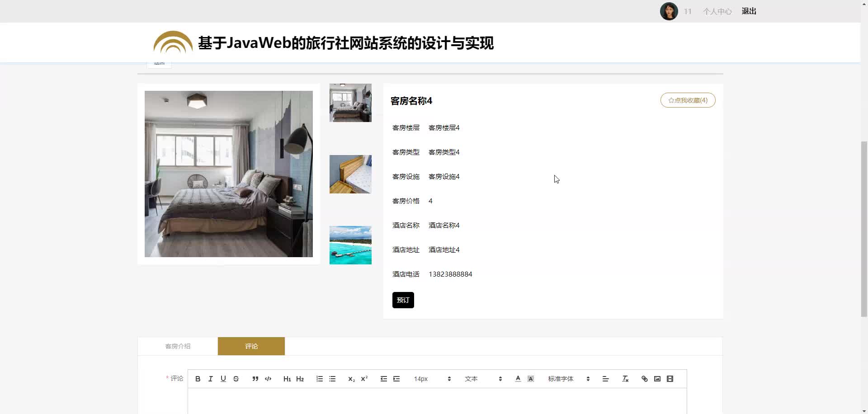Insert a code block
Screen dimensions: 868x414
coord(268,379)
